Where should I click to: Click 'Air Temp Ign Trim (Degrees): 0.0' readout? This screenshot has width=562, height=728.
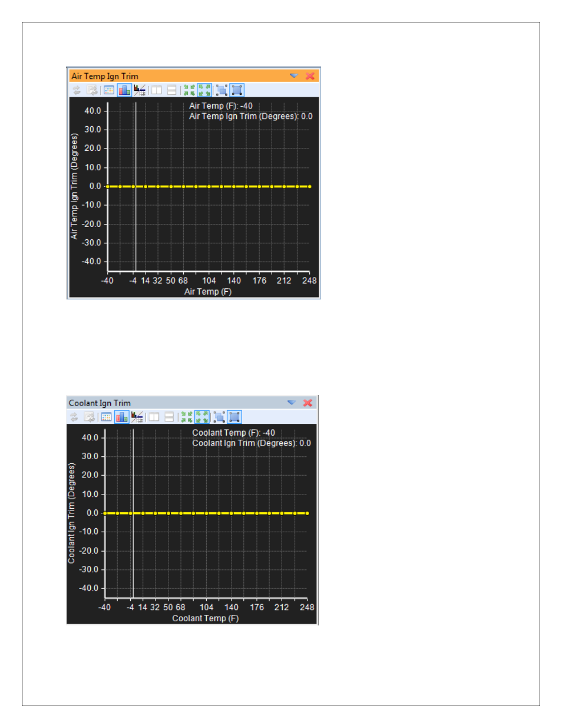[x=251, y=116]
